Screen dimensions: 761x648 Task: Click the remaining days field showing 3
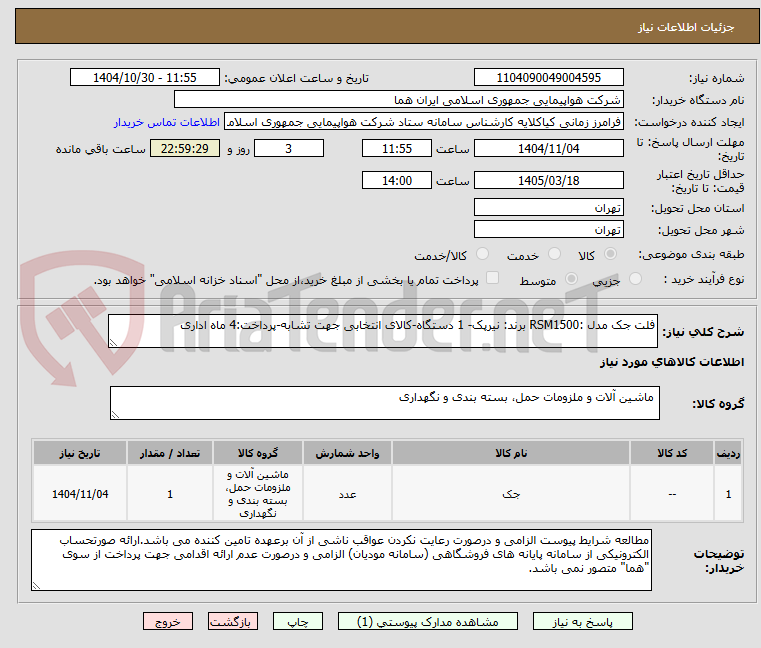(289, 149)
